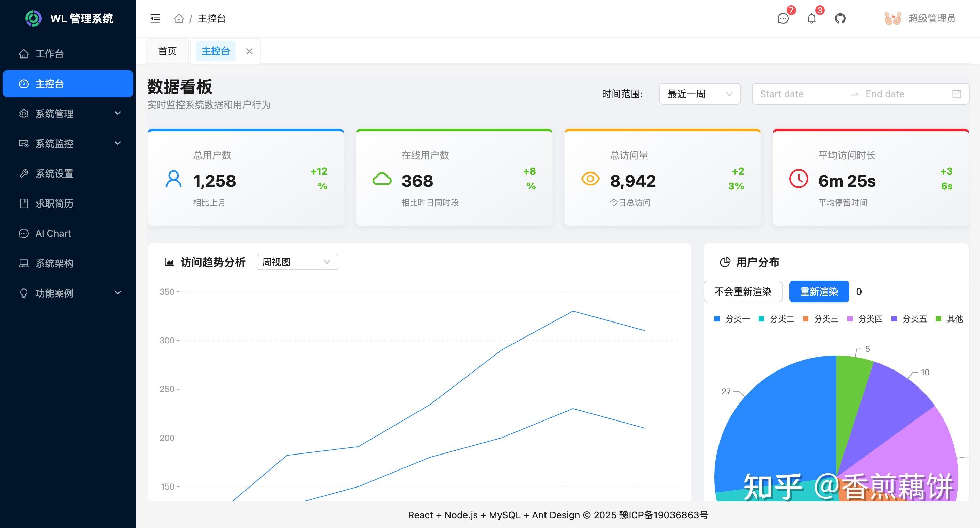Collapse the sidebar using the fold icon
Screen dimensions: 980x528
click(x=155, y=19)
